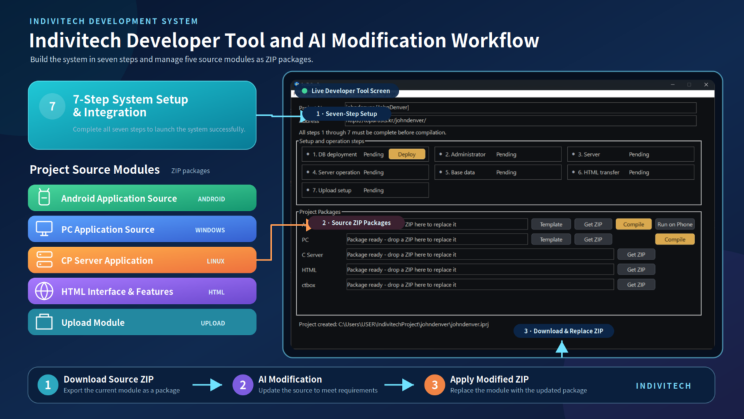Click Pending status of Administrator step

(506, 154)
